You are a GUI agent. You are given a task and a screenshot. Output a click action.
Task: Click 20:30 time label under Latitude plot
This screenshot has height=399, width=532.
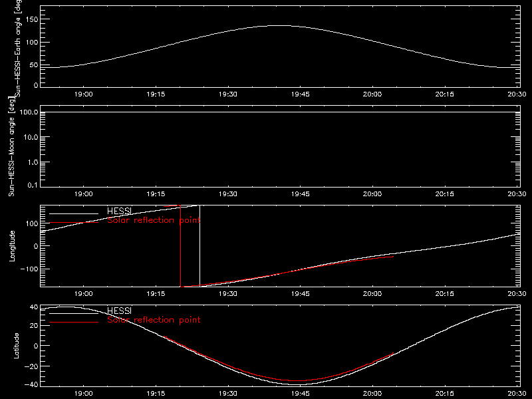pyautogui.click(x=517, y=394)
